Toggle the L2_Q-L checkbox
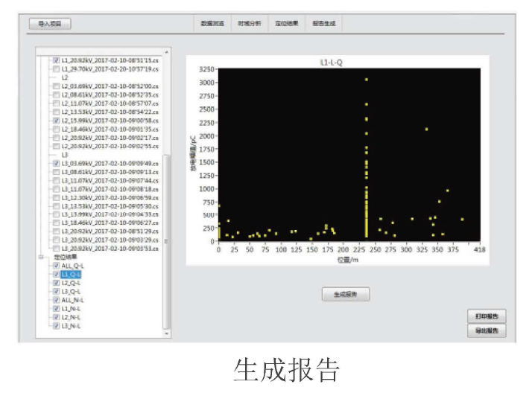 click(56, 283)
